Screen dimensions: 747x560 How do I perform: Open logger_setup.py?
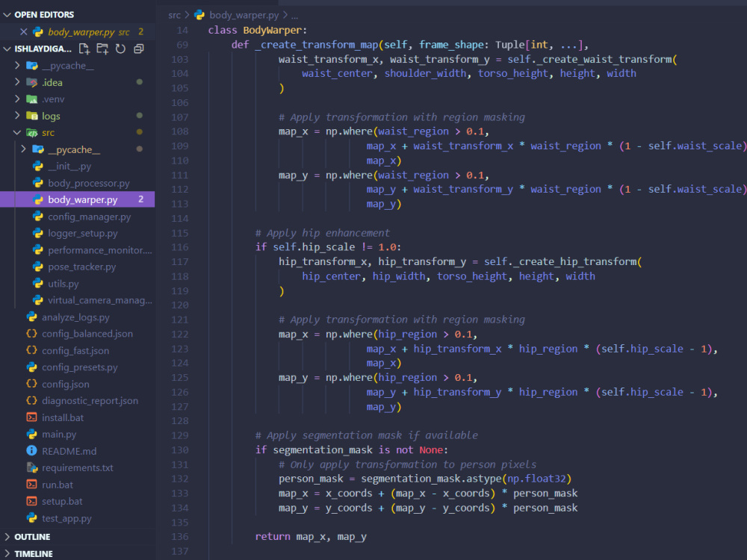[82, 233]
